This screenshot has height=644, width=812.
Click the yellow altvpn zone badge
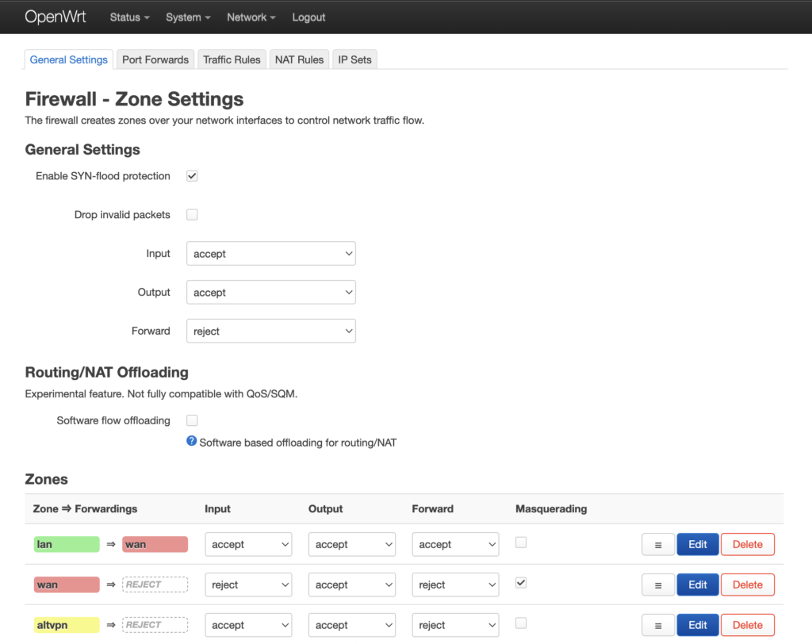click(67, 625)
